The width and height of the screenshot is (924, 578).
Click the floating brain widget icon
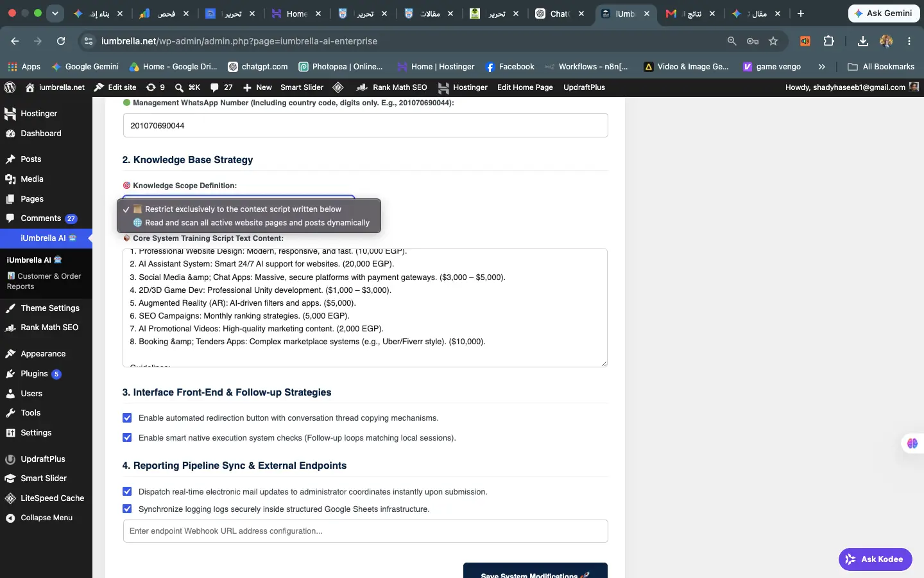(x=912, y=444)
